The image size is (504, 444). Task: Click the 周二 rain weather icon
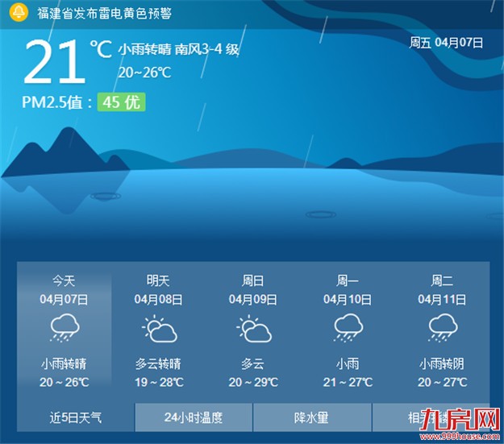(443, 328)
